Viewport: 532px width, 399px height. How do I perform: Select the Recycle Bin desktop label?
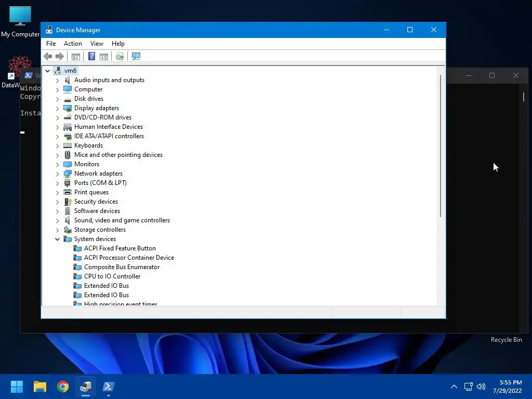[506, 340]
